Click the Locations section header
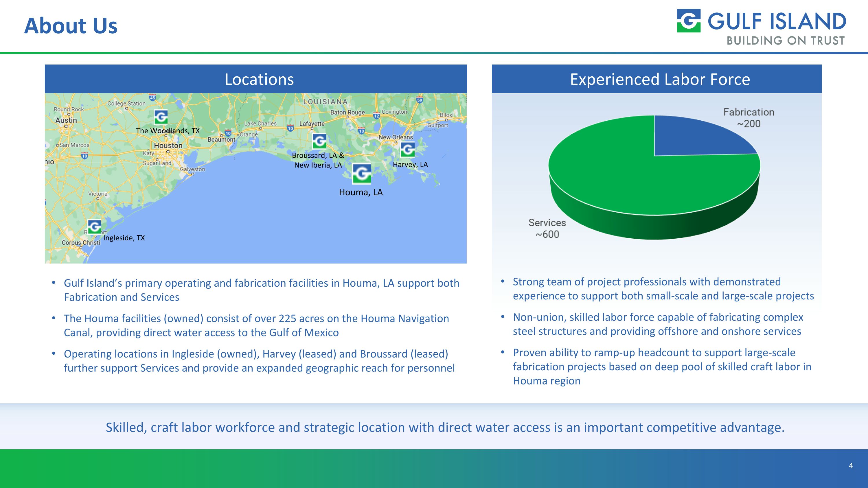868x488 pixels. (x=259, y=79)
